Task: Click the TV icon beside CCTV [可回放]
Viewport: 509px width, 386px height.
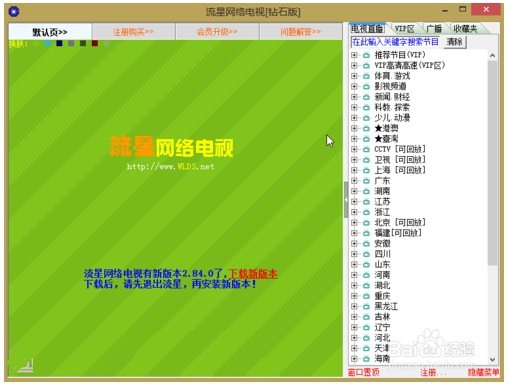Action: click(x=366, y=149)
